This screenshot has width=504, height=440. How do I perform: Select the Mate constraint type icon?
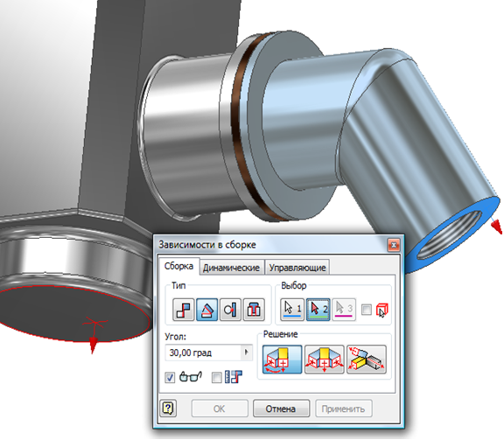pos(183,310)
